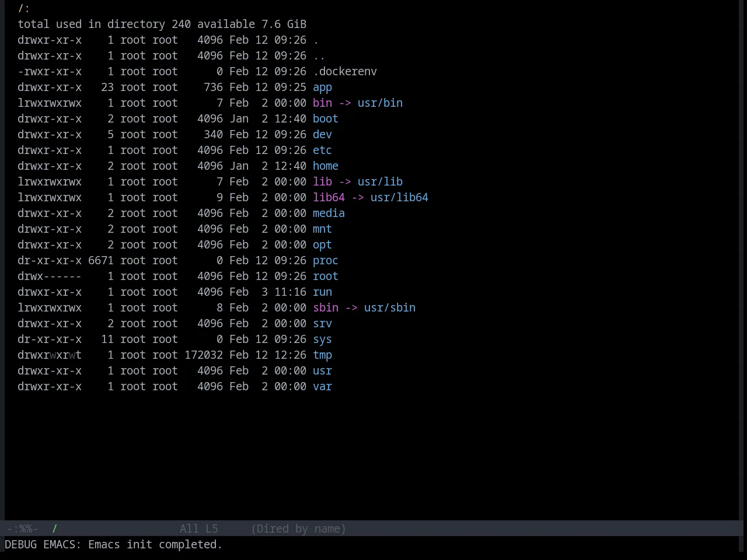Open the mnt directory entry
Screen dimensions: 747x560
point(322,229)
